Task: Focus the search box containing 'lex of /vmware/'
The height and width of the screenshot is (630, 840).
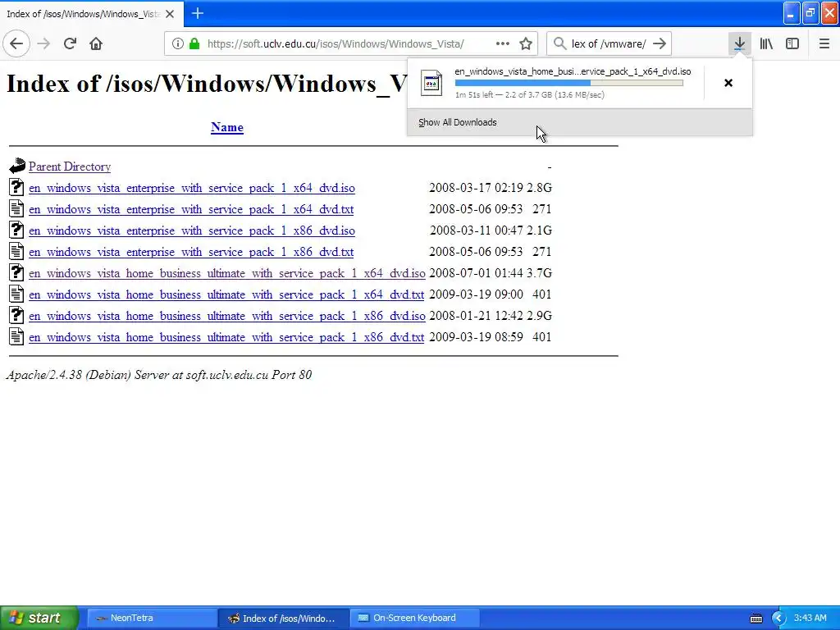Action: pyautogui.click(x=609, y=43)
